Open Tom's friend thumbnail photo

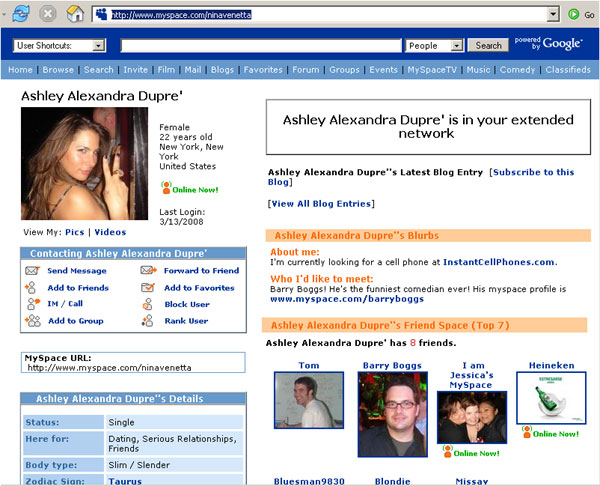(309, 400)
